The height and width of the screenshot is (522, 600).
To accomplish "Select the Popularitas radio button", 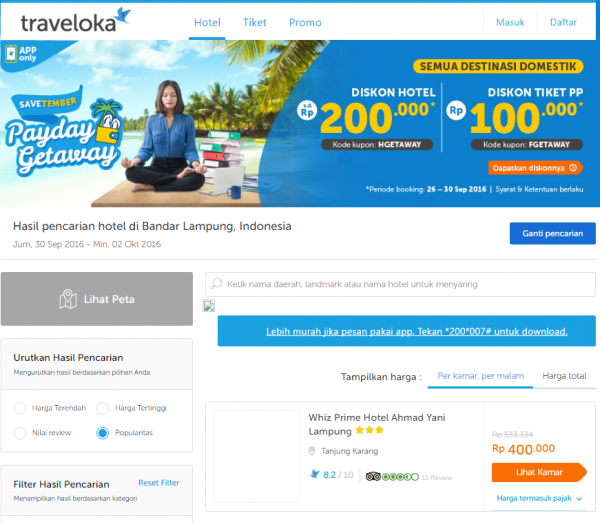I will pos(103,433).
